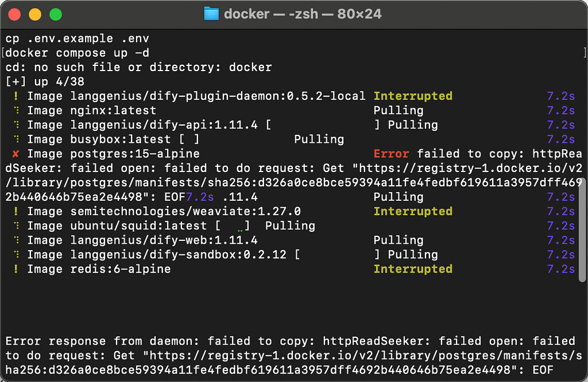
Task: Click the warning icon beside redis:6-alpine
Action: (x=16, y=269)
